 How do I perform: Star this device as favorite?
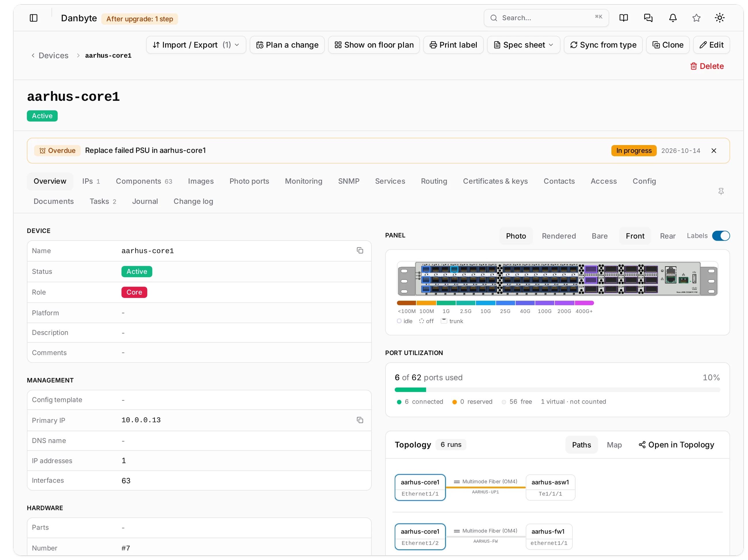click(696, 18)
